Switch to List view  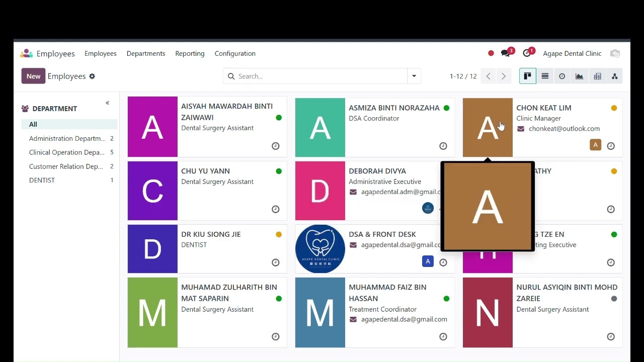click(x=545, y=76)
